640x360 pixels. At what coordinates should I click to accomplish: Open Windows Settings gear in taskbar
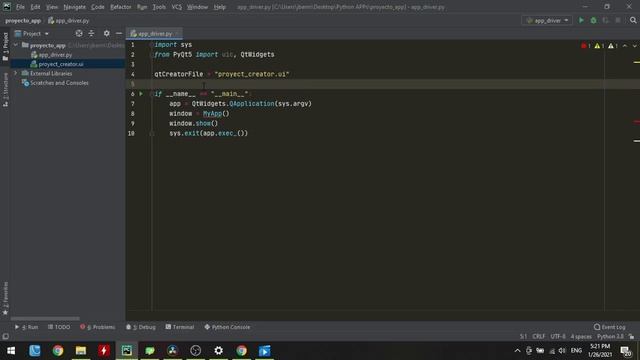pos(218,351)
